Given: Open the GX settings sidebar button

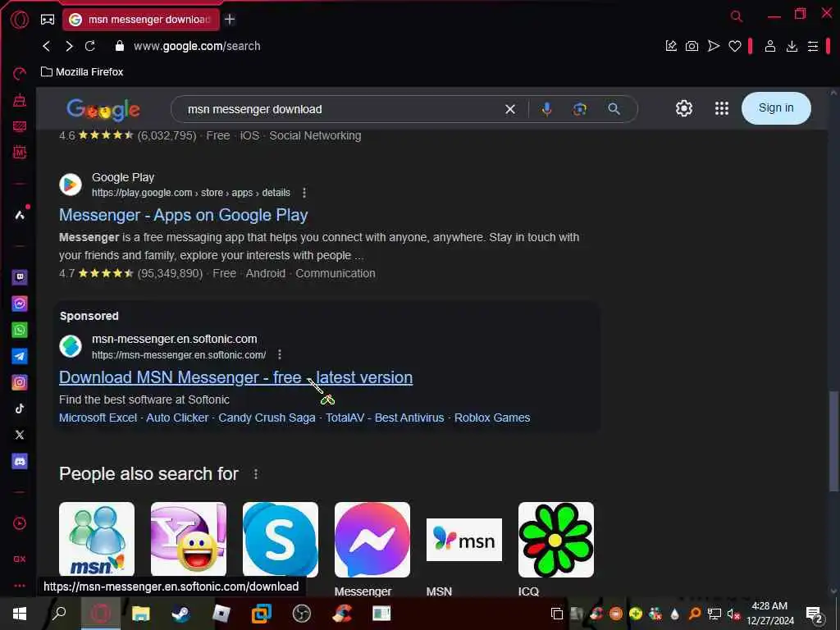Looking at the screenshot, I should (x=20, y=559).
